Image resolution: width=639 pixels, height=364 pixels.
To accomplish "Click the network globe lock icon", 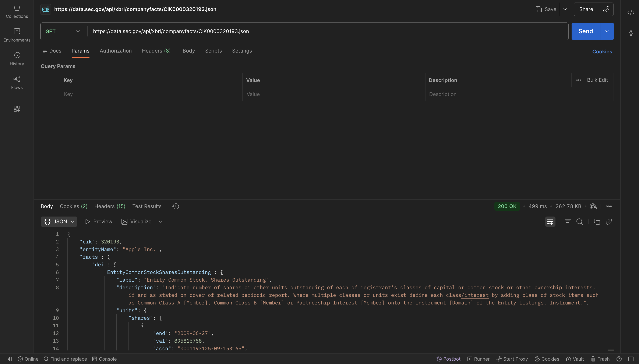I will click(x=593, y=206).
